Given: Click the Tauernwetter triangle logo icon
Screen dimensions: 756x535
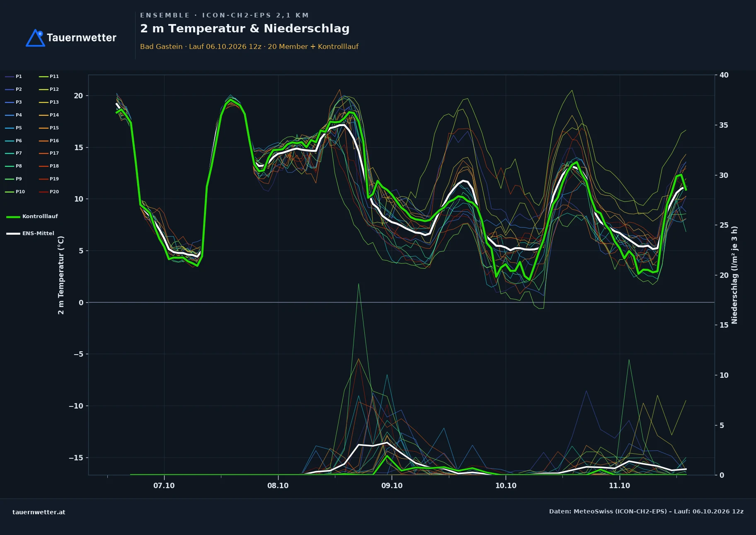Looking at the screenshot, I should pos(35,38).
